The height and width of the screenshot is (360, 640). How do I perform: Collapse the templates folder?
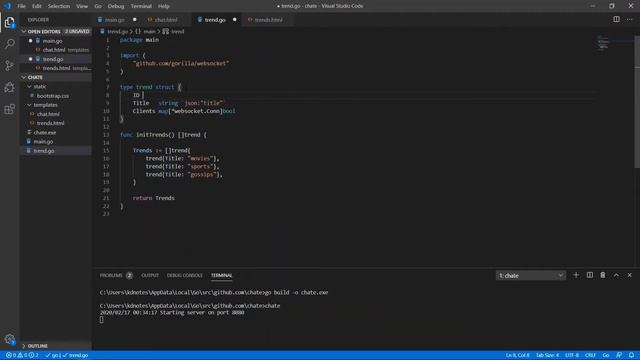coord(29,105)
